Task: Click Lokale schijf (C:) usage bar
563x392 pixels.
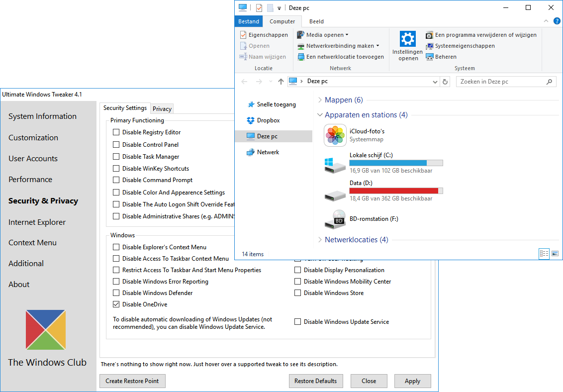Action: pyautogui.click(x=396, y=163)
